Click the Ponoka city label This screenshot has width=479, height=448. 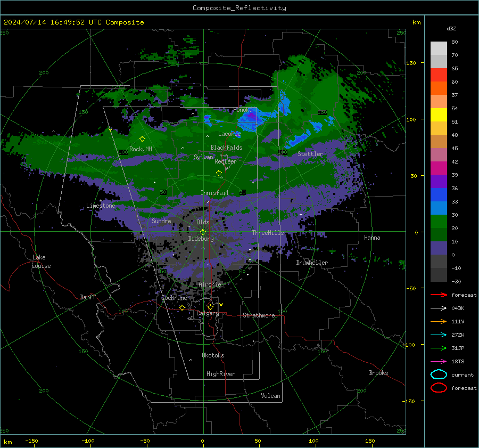click(243, 110)
